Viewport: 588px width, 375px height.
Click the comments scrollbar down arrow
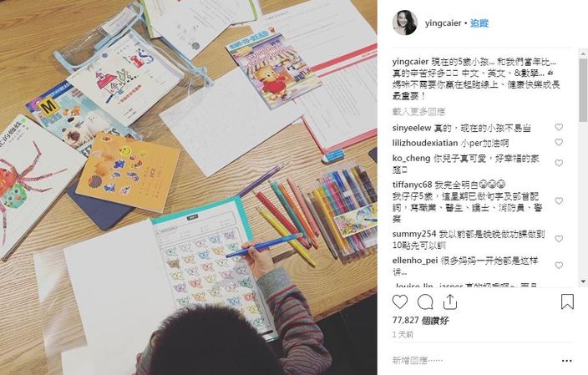click(x=583, y=281)
